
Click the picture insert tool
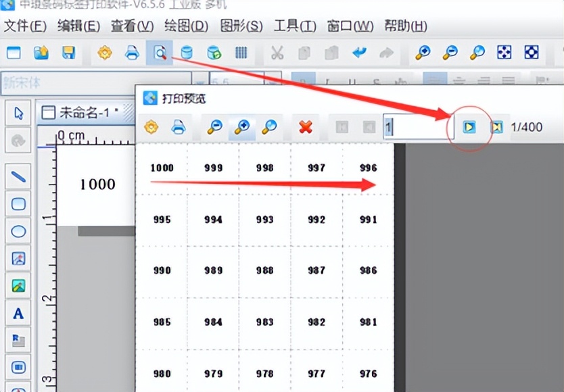click(x=18, y=258)
